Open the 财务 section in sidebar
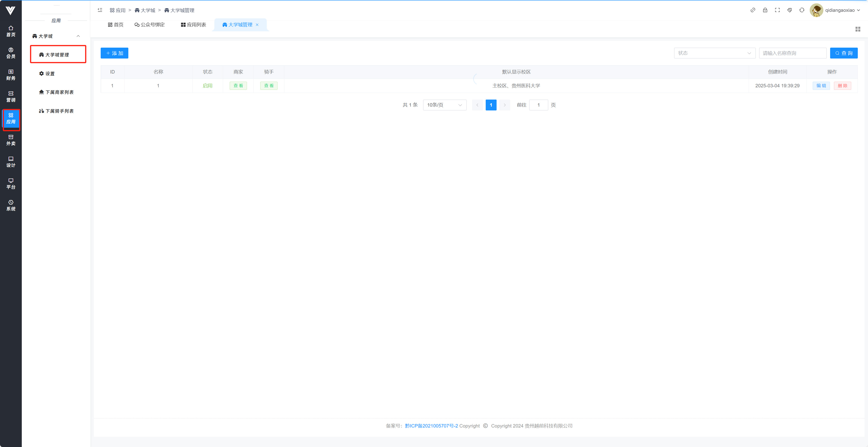Image resolution: width=868 pixels, height=447 pixels. coord(11,75)
